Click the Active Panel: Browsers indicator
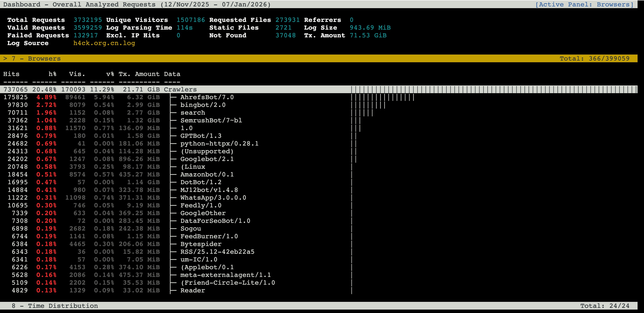Image resolution: width=644 pixels, height=313 pixels. 584,5
